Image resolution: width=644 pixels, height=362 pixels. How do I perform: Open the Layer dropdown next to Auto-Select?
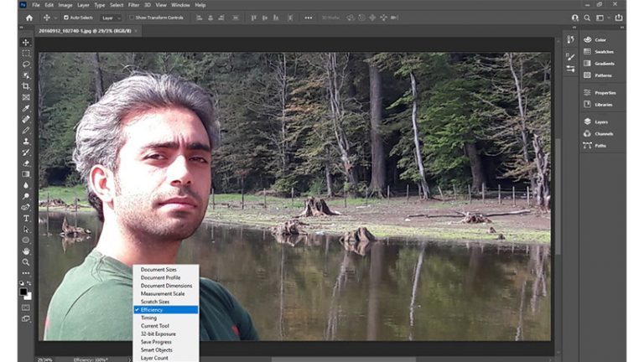tap(112, 17)
